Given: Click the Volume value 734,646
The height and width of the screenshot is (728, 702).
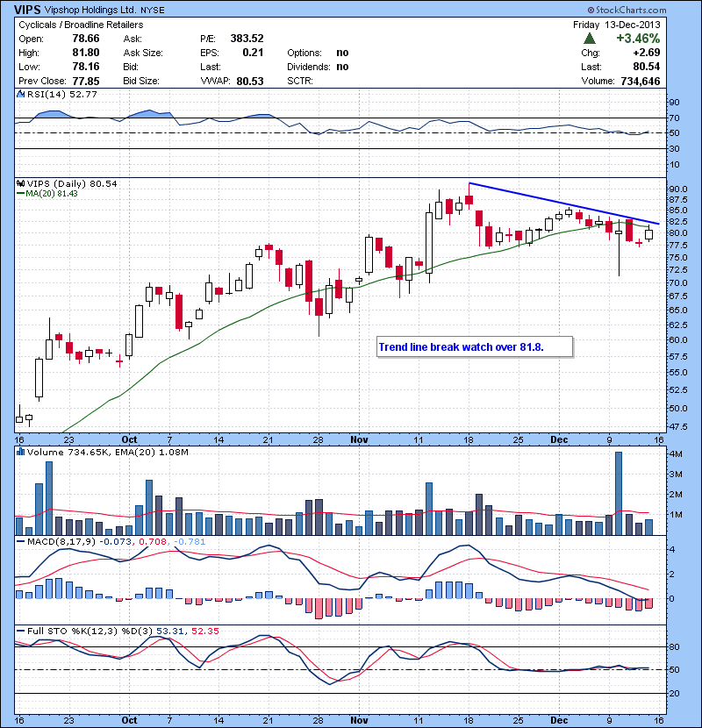Looking at the screenshot, I should click(641, 82).
